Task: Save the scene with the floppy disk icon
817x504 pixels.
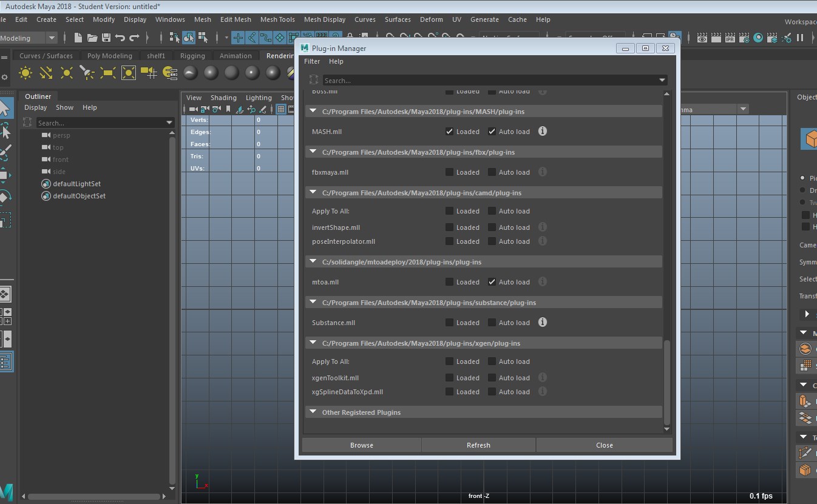Action: click(106, 38)
